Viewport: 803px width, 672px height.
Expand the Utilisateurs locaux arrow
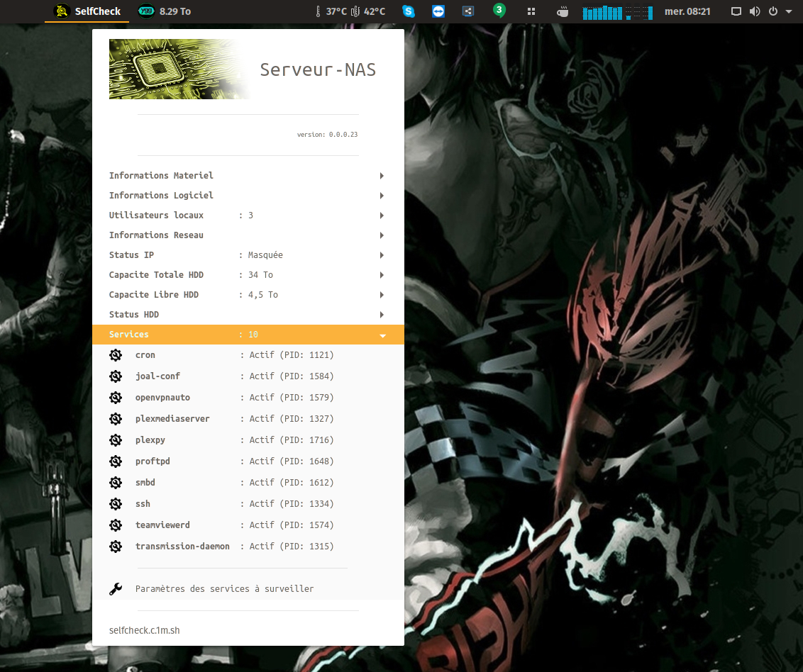(382, 215)
